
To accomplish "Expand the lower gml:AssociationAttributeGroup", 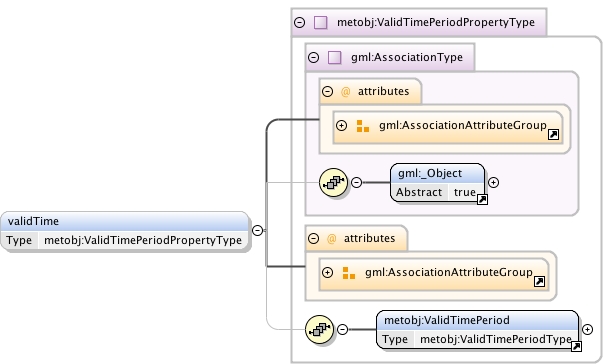I will pos(327,273).
